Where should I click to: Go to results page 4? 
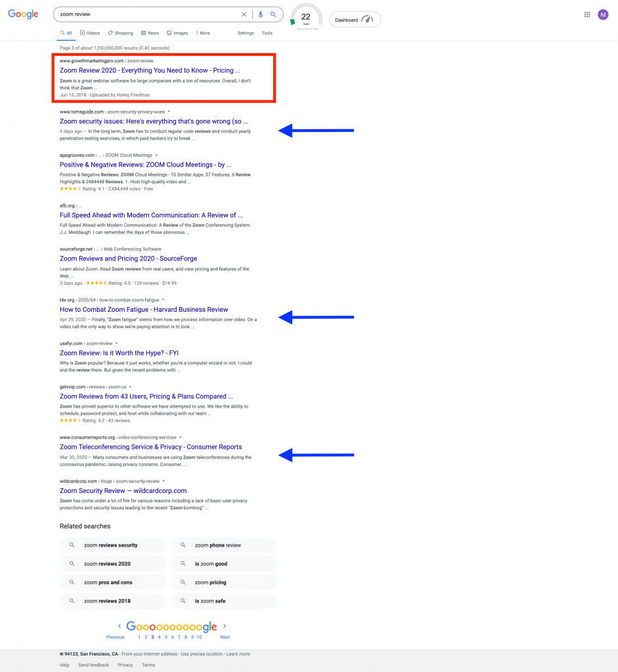(159, 637)
